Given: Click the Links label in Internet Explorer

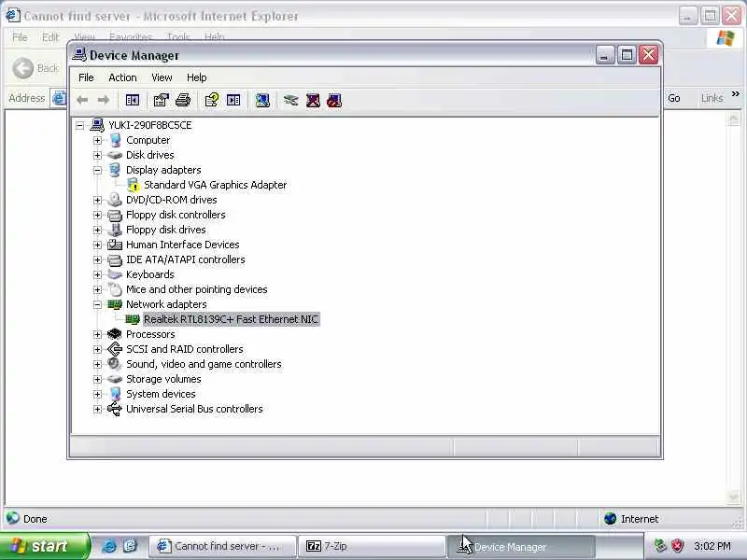Looking at the screenshot, I should click(712, 98).
